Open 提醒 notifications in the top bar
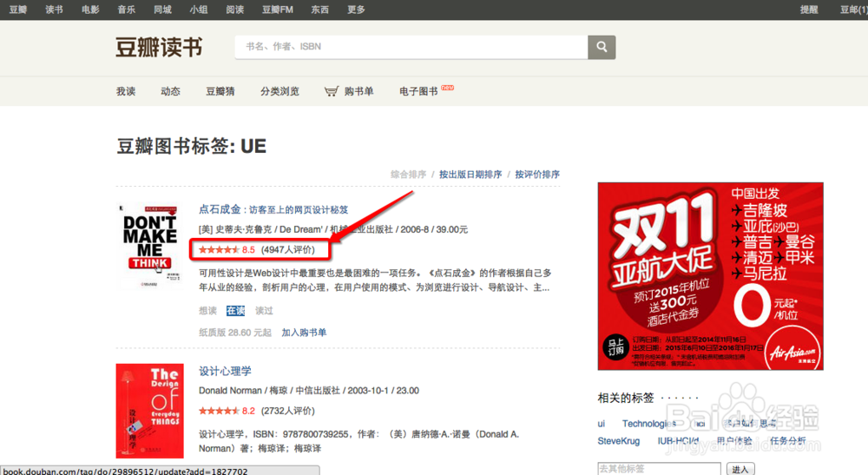Screen dimensions: 868x475 pyautogui.click(x=809, y=10)
